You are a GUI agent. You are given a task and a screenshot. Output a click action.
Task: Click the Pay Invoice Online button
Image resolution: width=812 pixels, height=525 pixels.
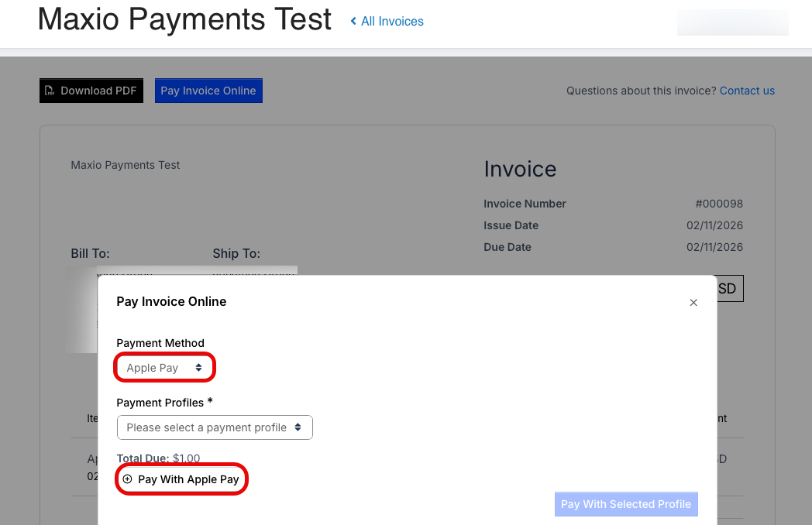(x=208, y=91)
